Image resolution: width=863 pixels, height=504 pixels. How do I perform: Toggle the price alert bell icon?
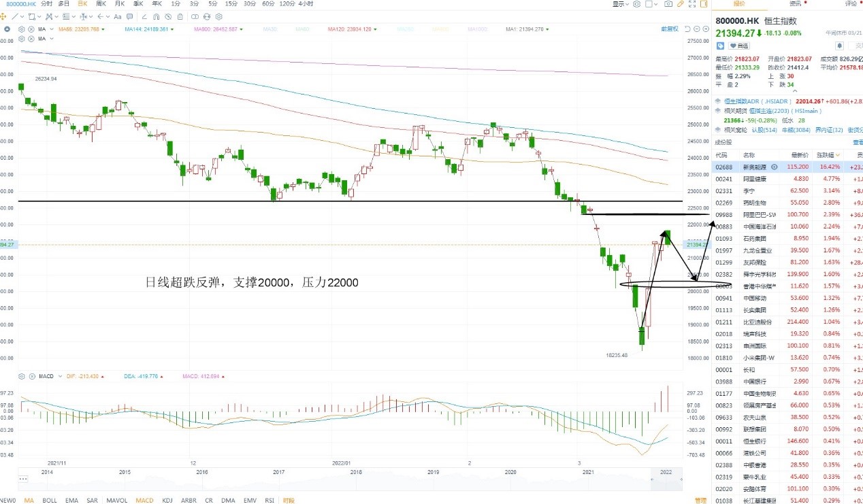(840, 46)
